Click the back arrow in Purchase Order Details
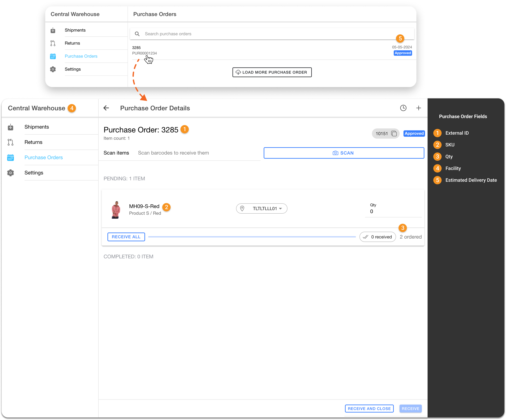This screenshot has height=420, width=506. [106, 108]
